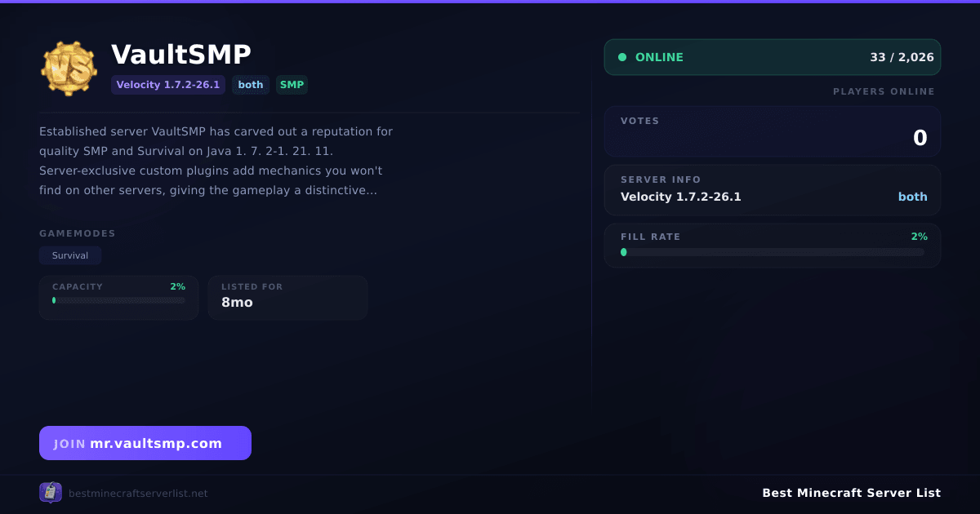Click the 33 / 2,026 player count
Image resolution: width=980 pixels, height=514 pixels.
click(902, 57)
